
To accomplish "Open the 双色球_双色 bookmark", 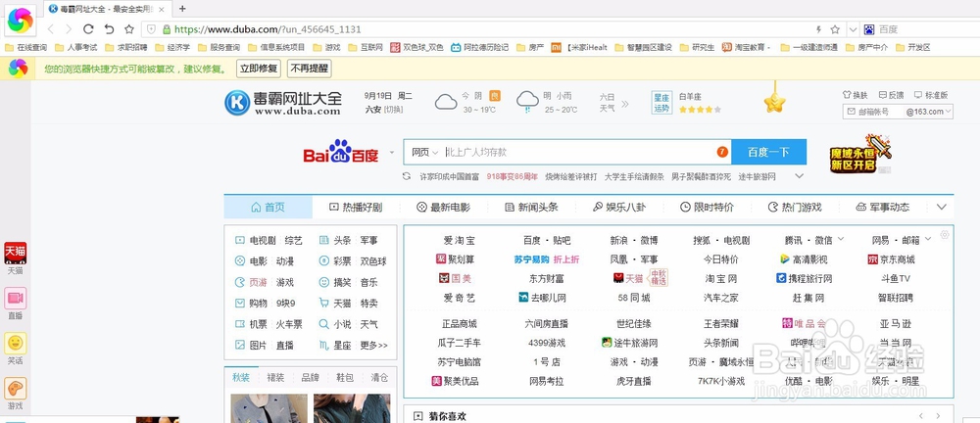I will click(x=416, y=47).
